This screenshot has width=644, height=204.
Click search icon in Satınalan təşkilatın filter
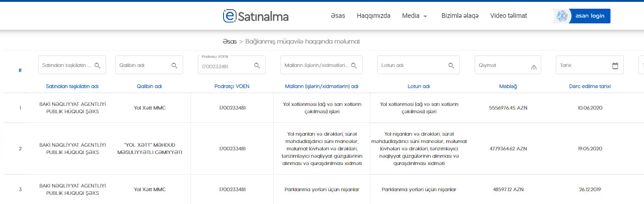(97, 66)
